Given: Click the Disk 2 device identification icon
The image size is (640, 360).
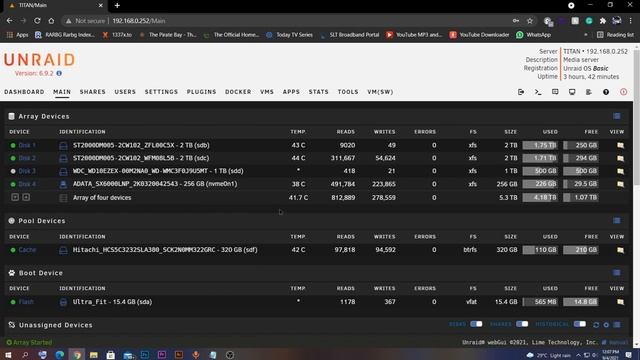Looking at the screenshot, I should click(x=63, y=158).
